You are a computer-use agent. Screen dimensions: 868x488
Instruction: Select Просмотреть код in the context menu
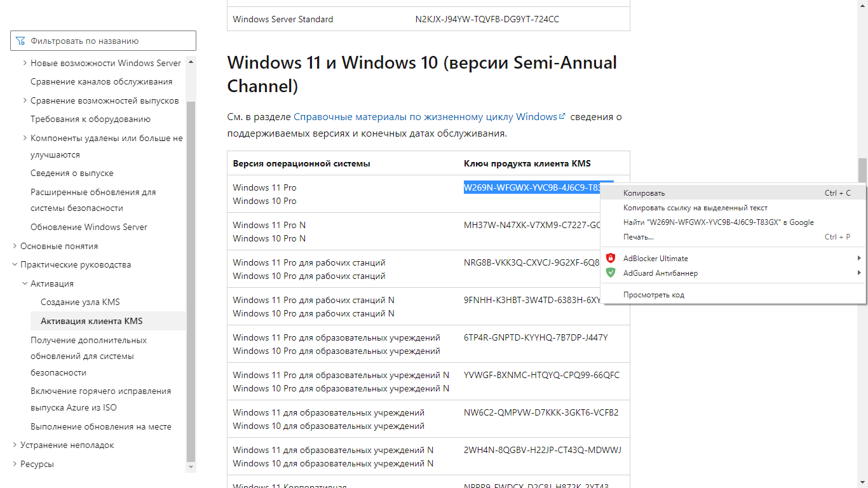(x=653, y=295)
